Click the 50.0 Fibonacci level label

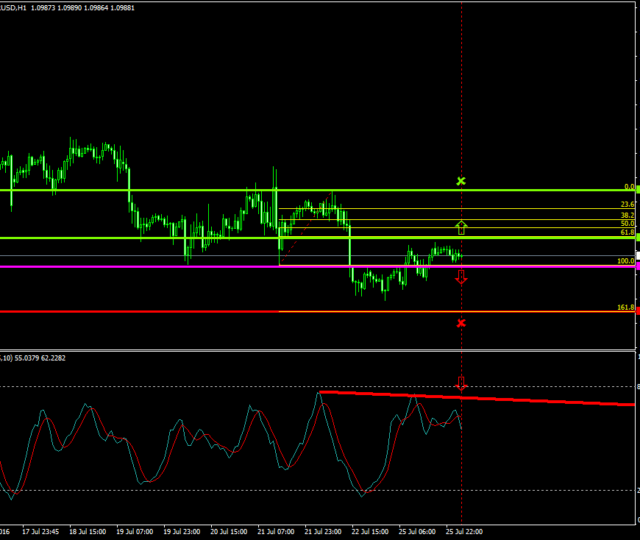point(627,224)
